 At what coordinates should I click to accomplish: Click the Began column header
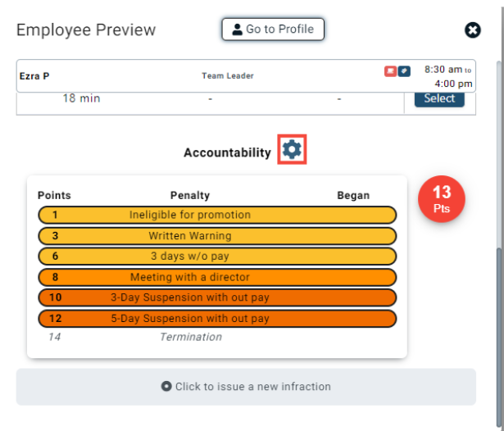click(x=353, y=196)
